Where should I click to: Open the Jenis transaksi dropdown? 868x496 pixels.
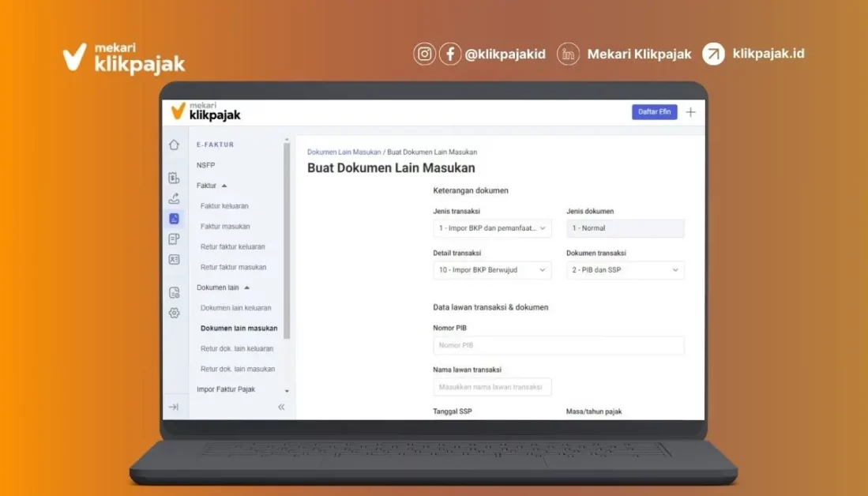coord(492,228)
